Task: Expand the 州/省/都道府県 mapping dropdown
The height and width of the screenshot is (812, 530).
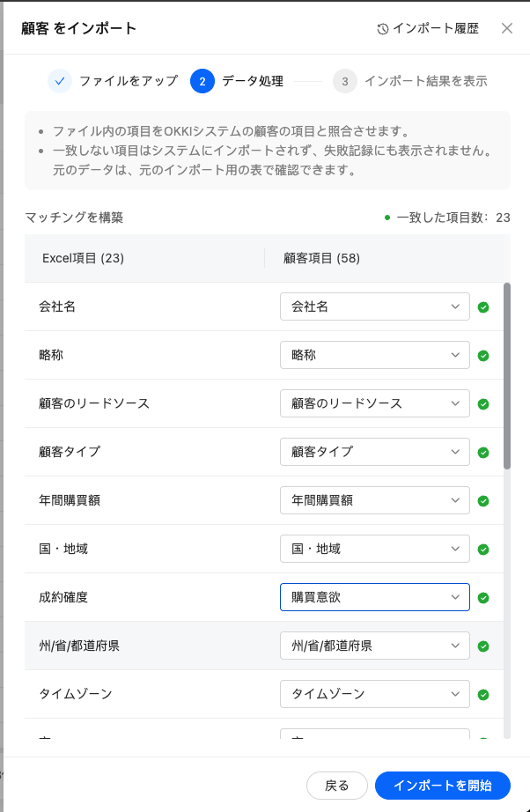Action: (x=374, y=646)
